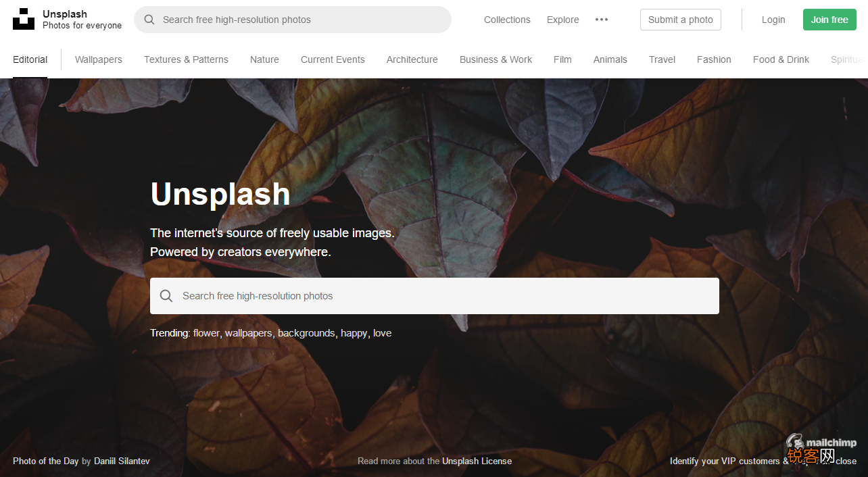
Task: Click the magnifier icon in top search bar
Action: click(x=149, y=20)
